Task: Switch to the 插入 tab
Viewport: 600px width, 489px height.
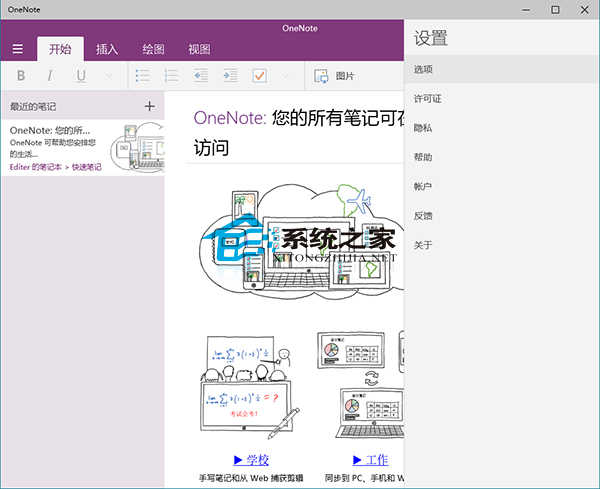Action: coord(107,49)
